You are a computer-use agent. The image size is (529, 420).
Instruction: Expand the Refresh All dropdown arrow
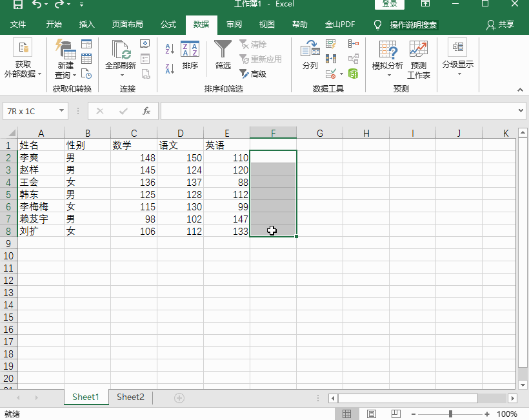tap(122, 75)
